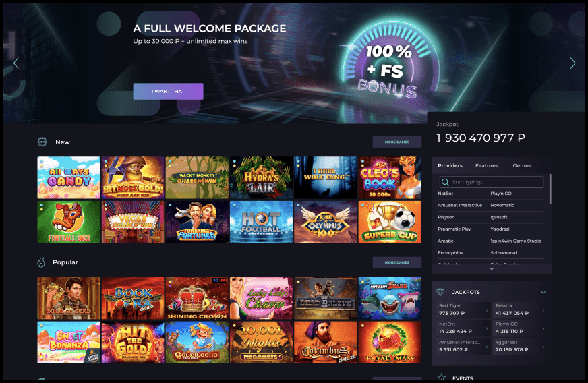588x383 pixels.
Task: Click More Games in New section
Action: click(x=396, y=142)
